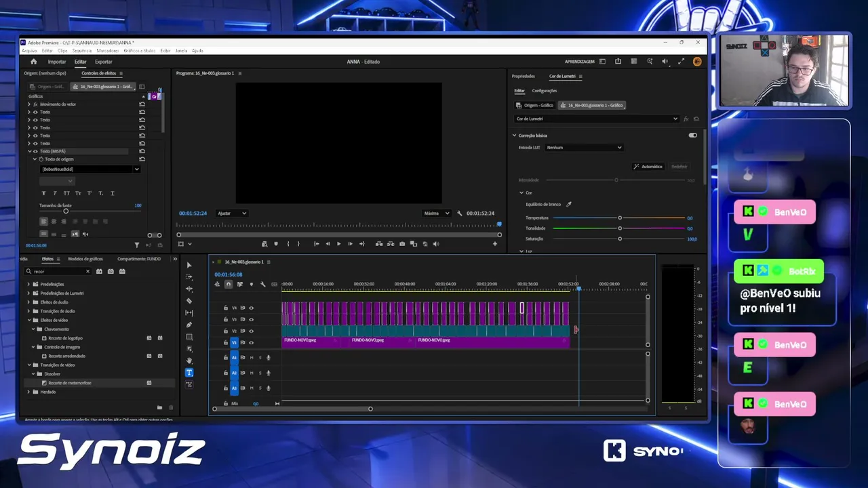This screenshot has height=488, width=868.
Task: Open Configurações tab in Lumetri
Action: tap(545, 91)
